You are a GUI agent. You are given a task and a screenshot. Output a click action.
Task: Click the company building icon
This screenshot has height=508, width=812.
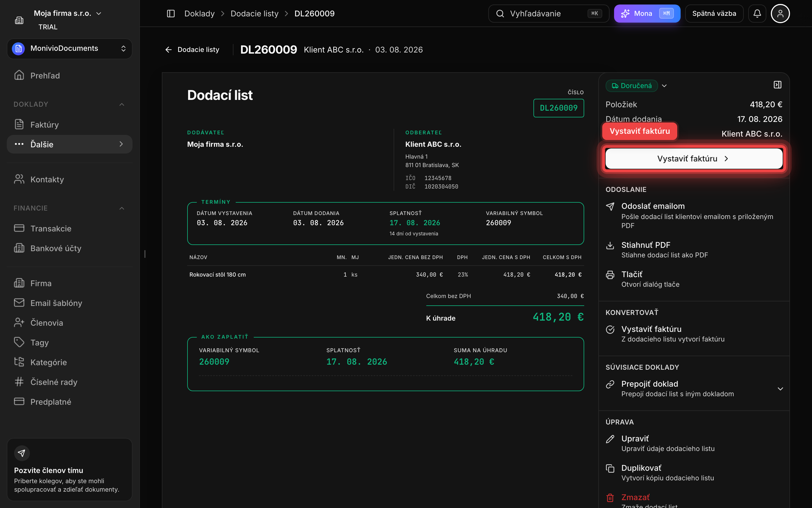[19, 20]
